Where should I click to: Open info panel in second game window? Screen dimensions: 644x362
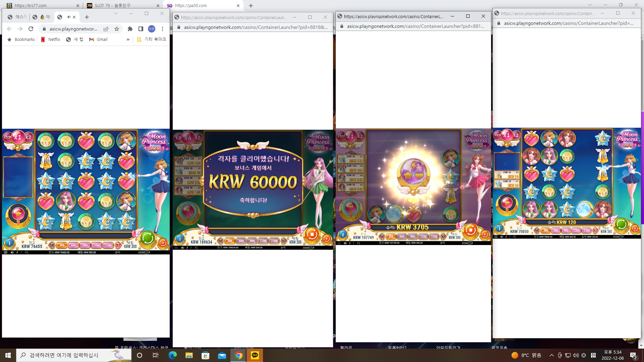click(x=180, y=239)
